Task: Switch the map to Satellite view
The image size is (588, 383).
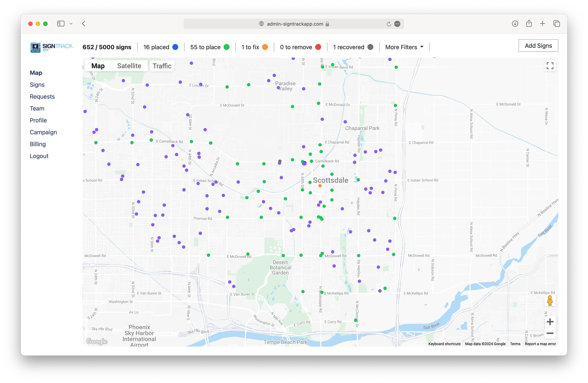Action: click(x=129, y=66)
